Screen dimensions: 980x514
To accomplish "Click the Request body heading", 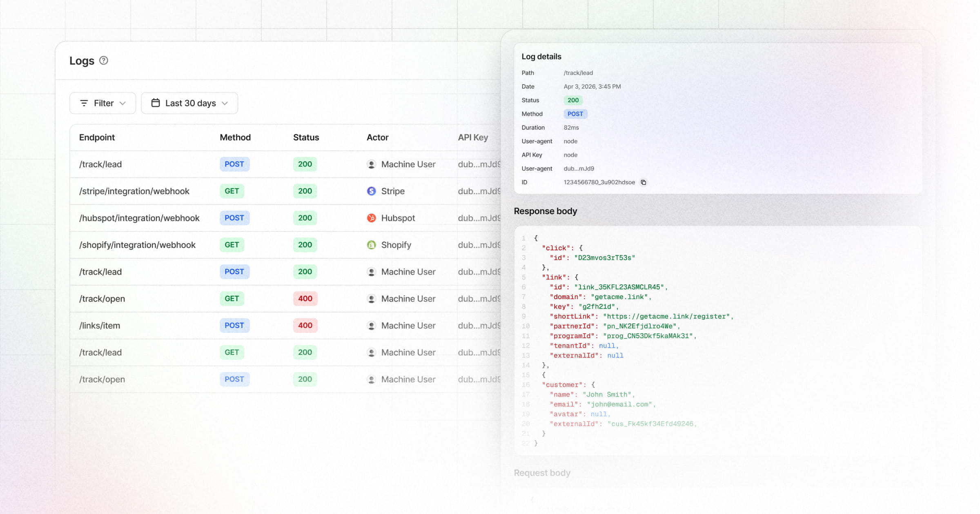I will [542, 473].
